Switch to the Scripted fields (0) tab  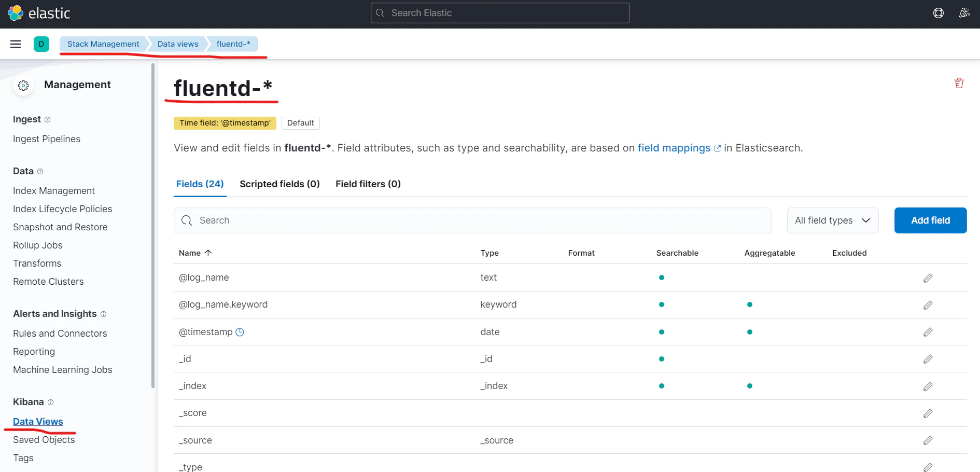coord(279,184)
